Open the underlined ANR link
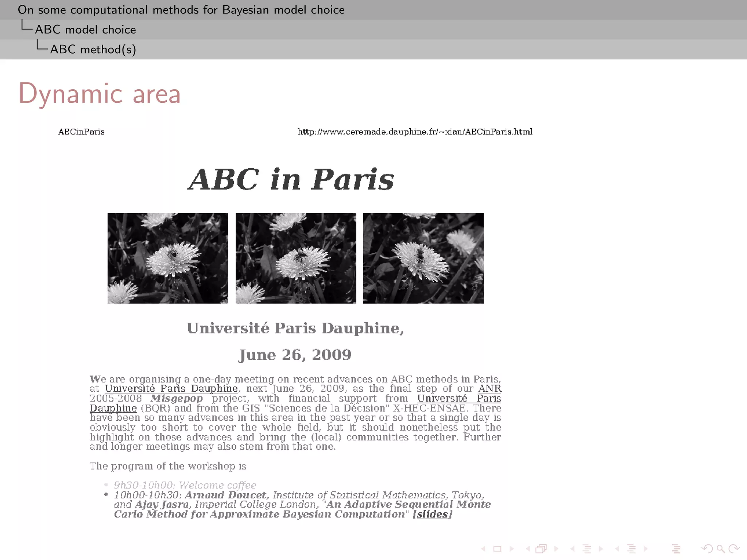The image size is (747, 560). click(490, 389)
